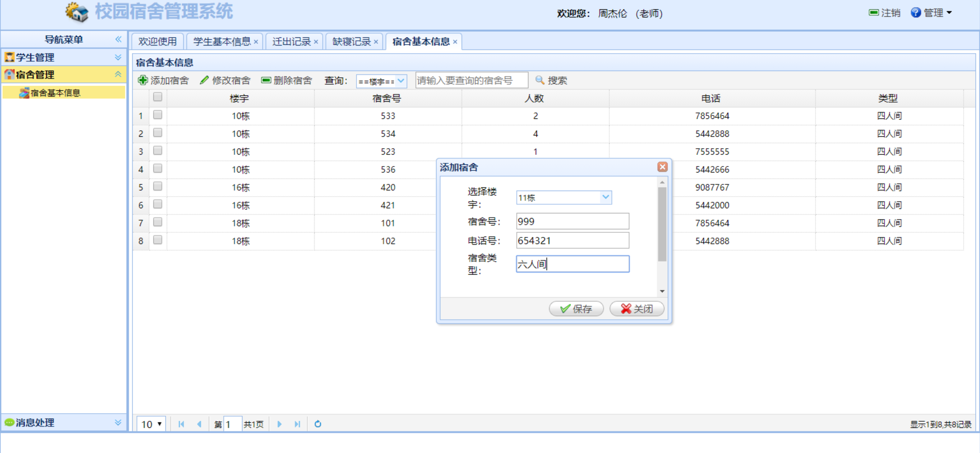Tick the select-all checkbox in the header

[158, 97]
